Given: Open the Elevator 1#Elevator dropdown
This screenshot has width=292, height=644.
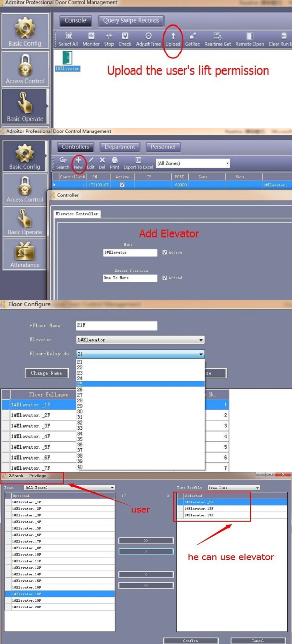Looking at the screenshot, I should [140, 340].
